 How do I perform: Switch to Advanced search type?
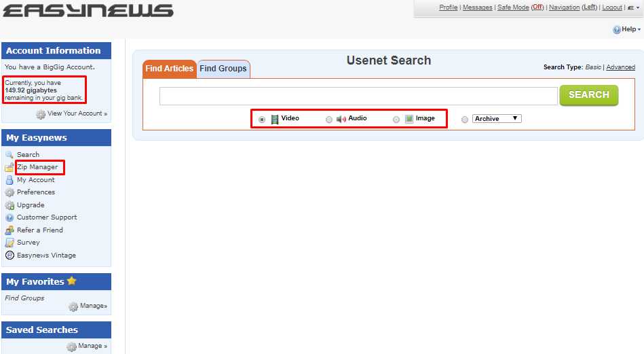(621, 67)
